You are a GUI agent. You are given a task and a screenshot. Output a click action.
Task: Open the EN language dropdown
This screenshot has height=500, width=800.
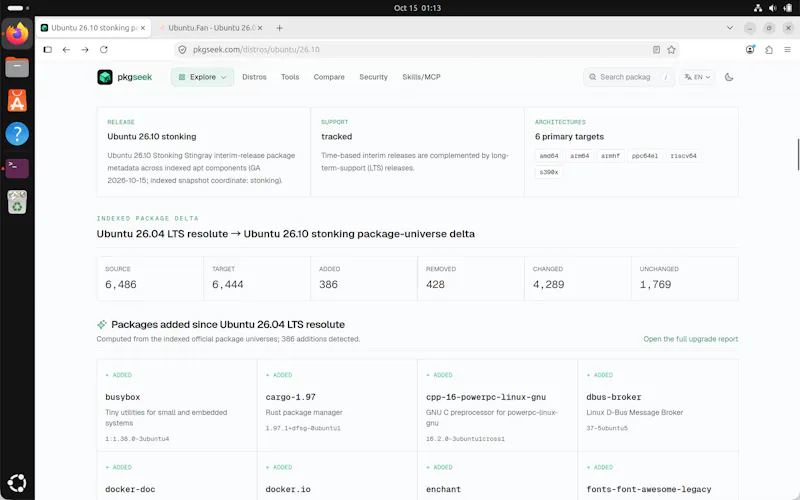tap(697, 77)
